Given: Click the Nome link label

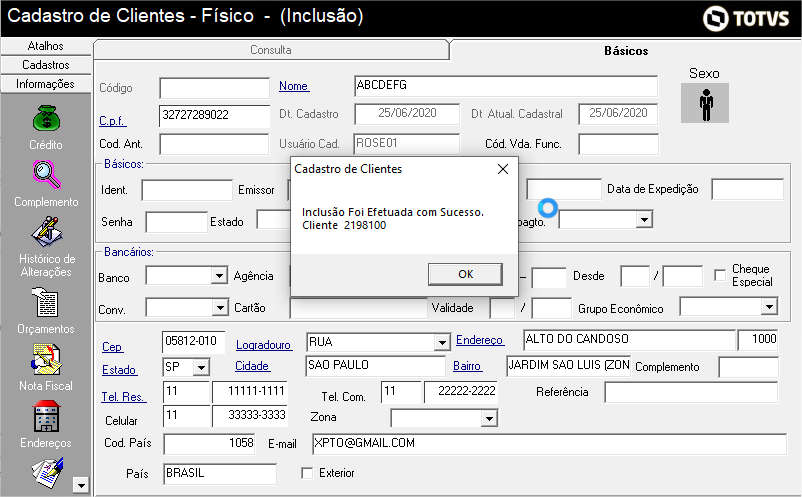Looking at the screenshot, I should click(x=294, y=86).
